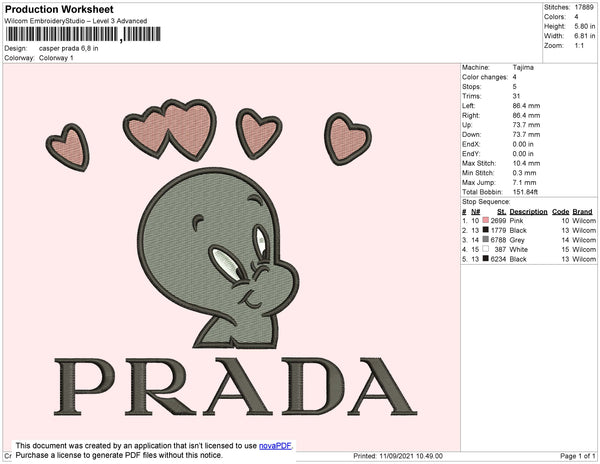
Task: Select the Production Worksheet title
Action: click(x=59, y=9)
